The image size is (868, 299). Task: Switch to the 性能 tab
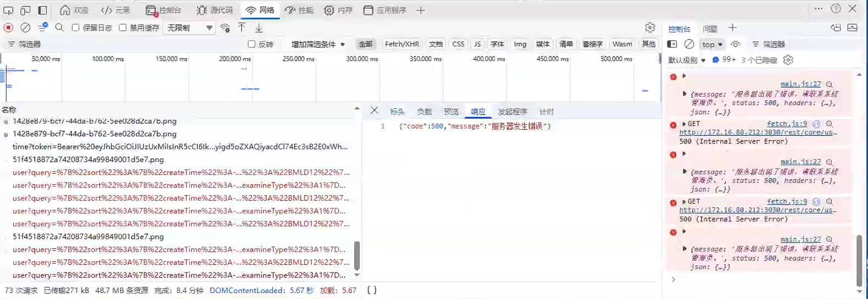(299, 10)
